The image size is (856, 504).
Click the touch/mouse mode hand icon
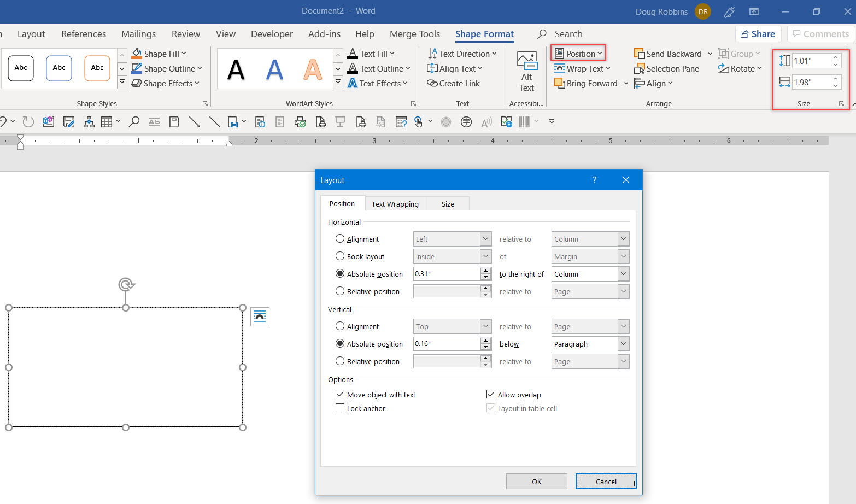pyautogui.click(x=419, y=122)
